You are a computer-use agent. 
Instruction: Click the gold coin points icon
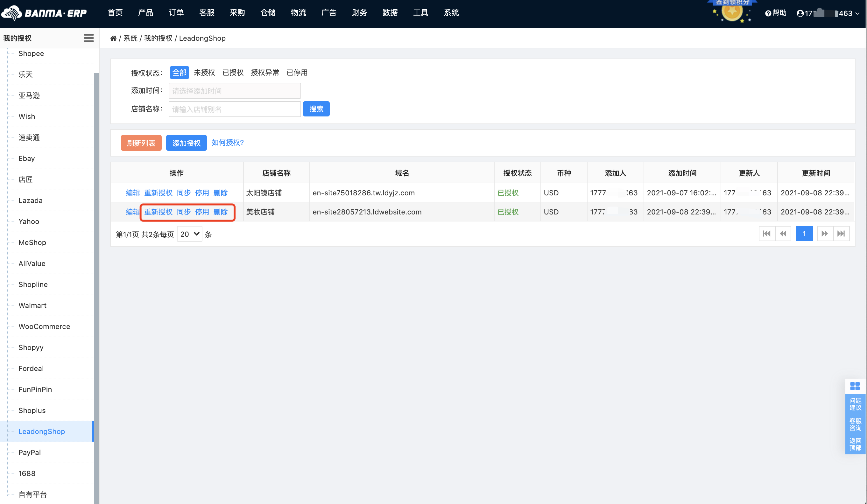732,13
